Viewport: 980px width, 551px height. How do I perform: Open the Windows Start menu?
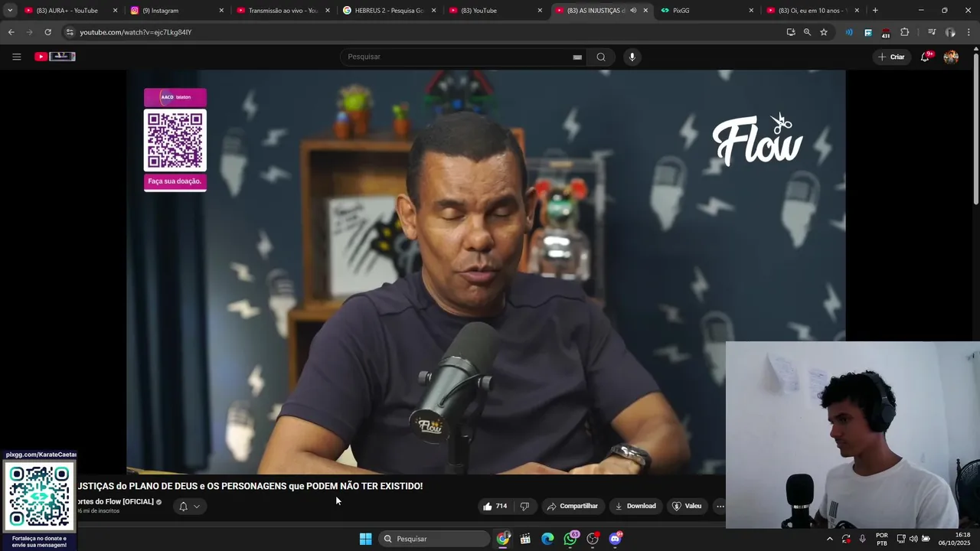pos(366,539)
